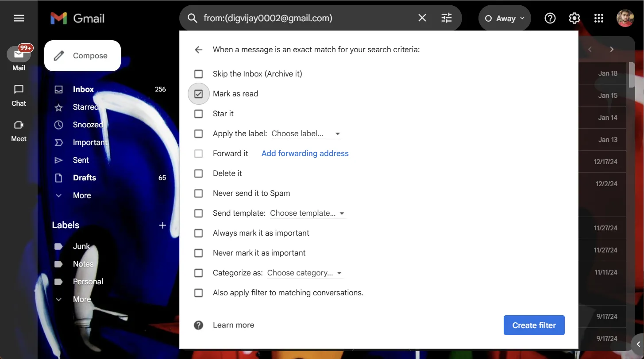Clear the search query with X icon
The width and height of the screenshot is (644, 359).
422,18
